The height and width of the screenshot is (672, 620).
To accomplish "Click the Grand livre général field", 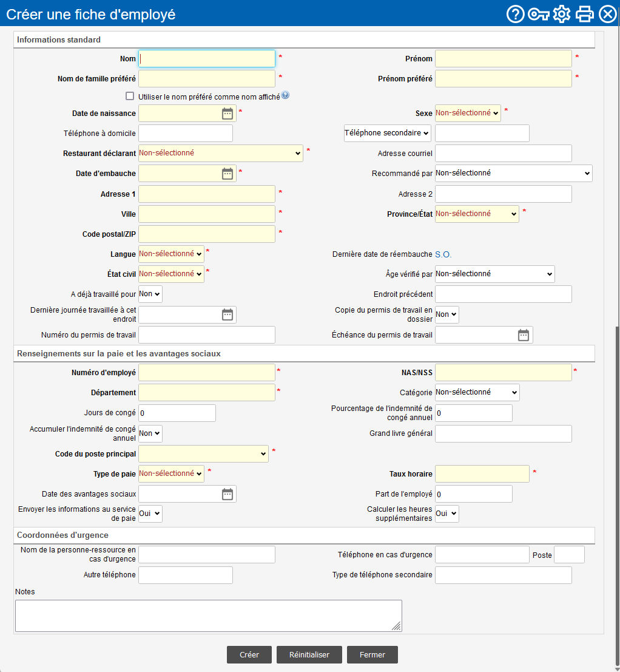I will (503, 433).
